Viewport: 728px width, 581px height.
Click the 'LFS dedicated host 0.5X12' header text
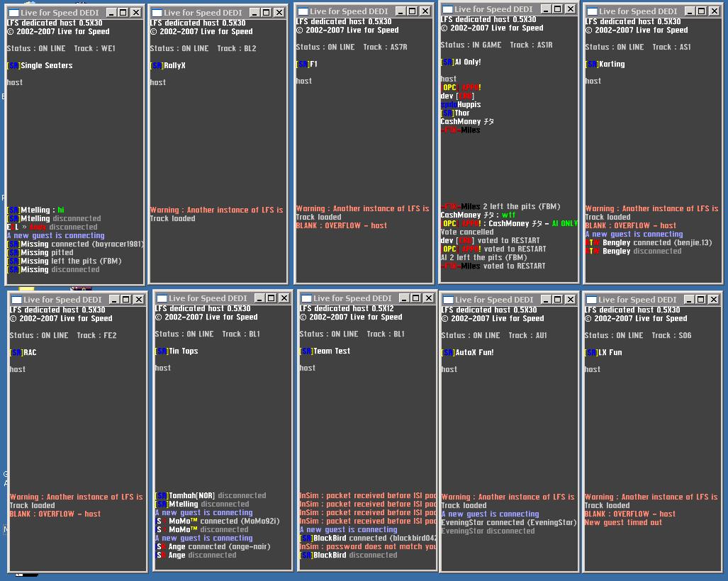pos(347,309)
